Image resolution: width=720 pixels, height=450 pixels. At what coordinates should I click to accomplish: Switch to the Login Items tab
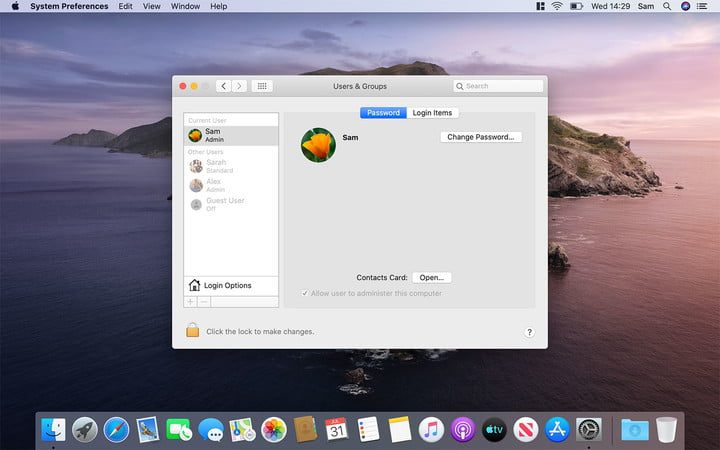pyautogui.click(x=433, y=113)
